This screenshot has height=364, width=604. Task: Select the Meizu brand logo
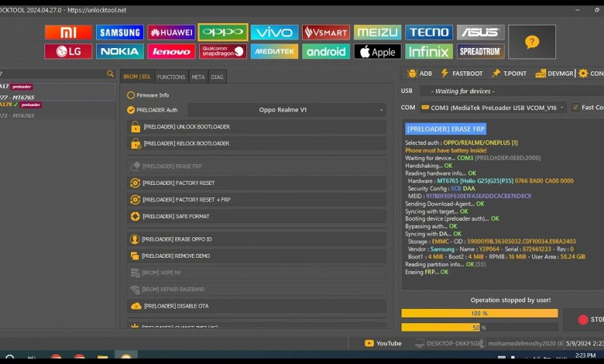point(378,33)
